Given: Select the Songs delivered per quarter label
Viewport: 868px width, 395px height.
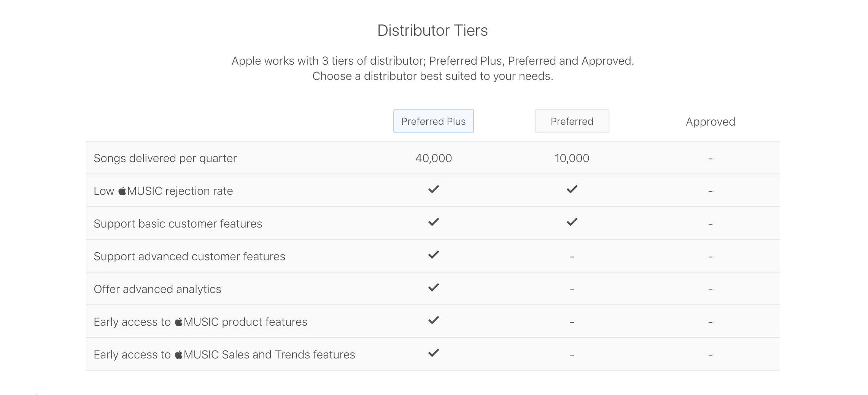Looking at the screenshot, I should point(165,158).
